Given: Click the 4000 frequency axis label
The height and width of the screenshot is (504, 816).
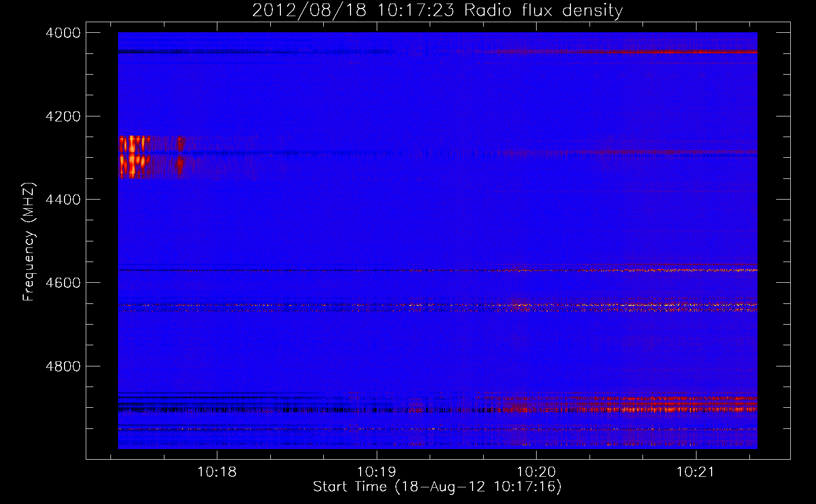Looking at the screenshot, I should [63, 33].
